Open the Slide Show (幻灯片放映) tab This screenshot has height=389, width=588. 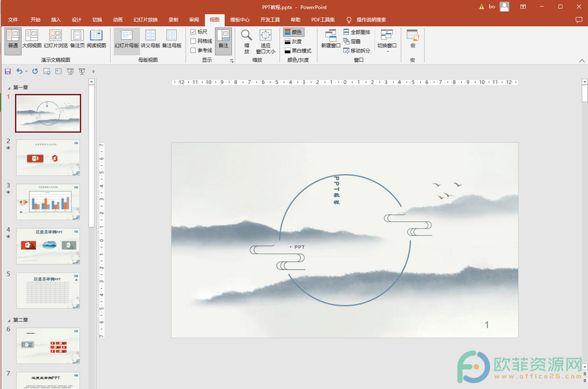(146, 20)
